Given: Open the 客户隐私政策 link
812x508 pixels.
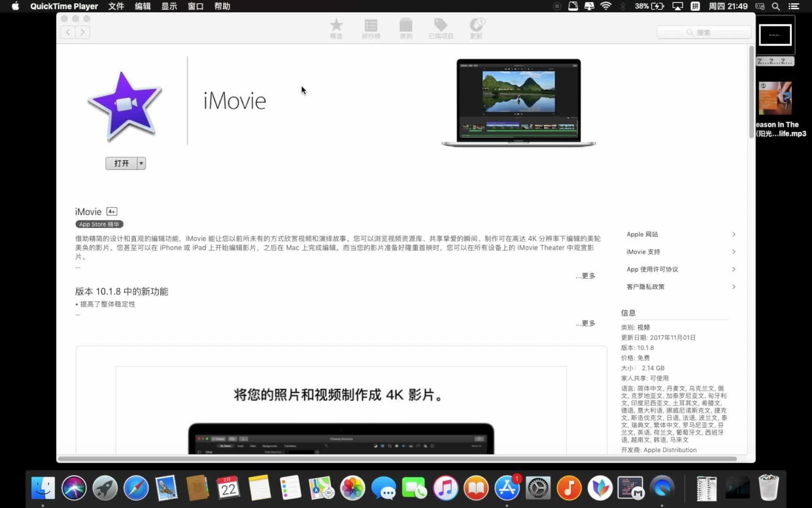Looking at the screenshot, I should coord(646,286).
